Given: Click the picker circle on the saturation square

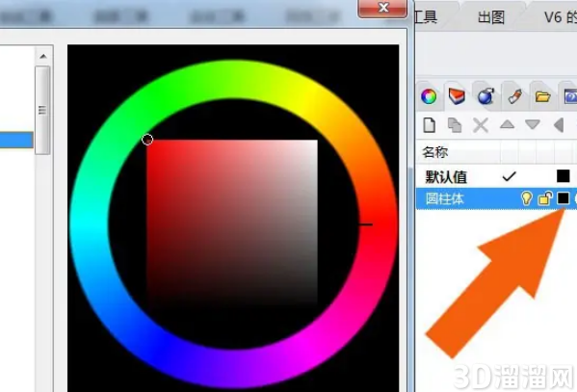Looking at the screenshot, I should [147, 140].
